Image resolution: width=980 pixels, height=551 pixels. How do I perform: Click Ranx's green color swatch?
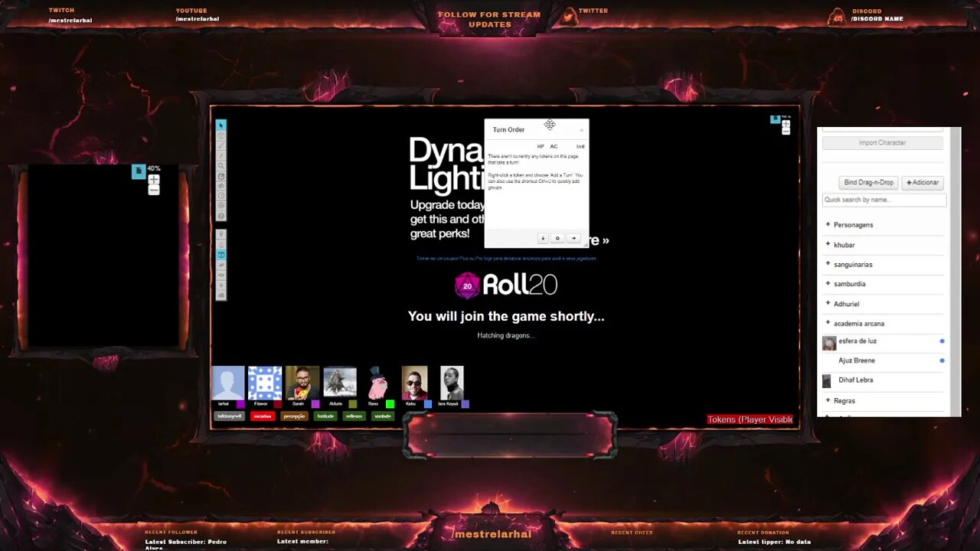(x=390, y=404)
